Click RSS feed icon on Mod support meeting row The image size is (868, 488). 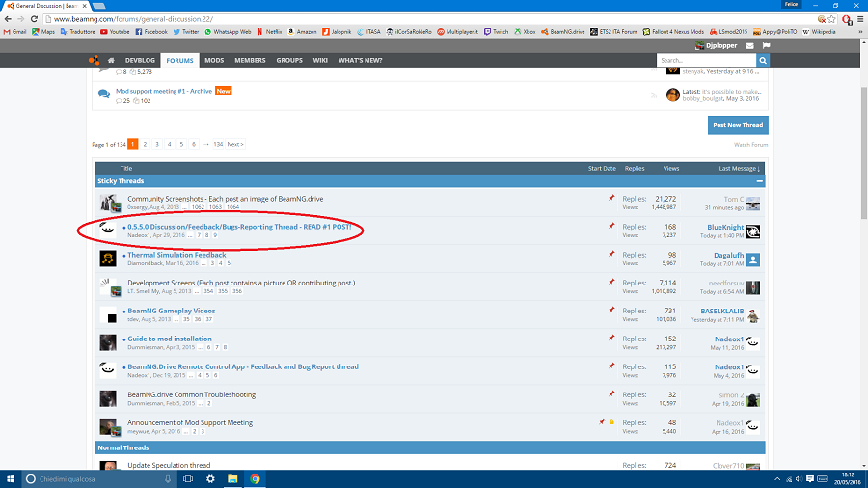tap(654, 95)
